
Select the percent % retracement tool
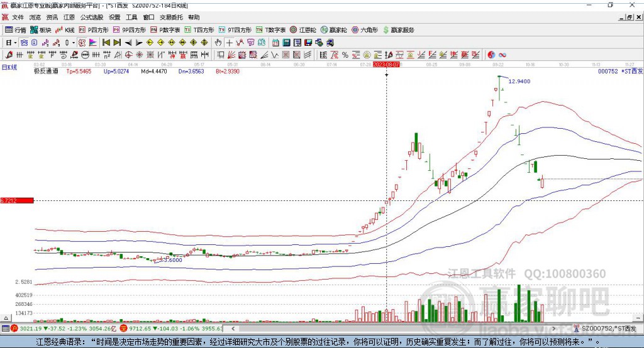click(345, 55)
